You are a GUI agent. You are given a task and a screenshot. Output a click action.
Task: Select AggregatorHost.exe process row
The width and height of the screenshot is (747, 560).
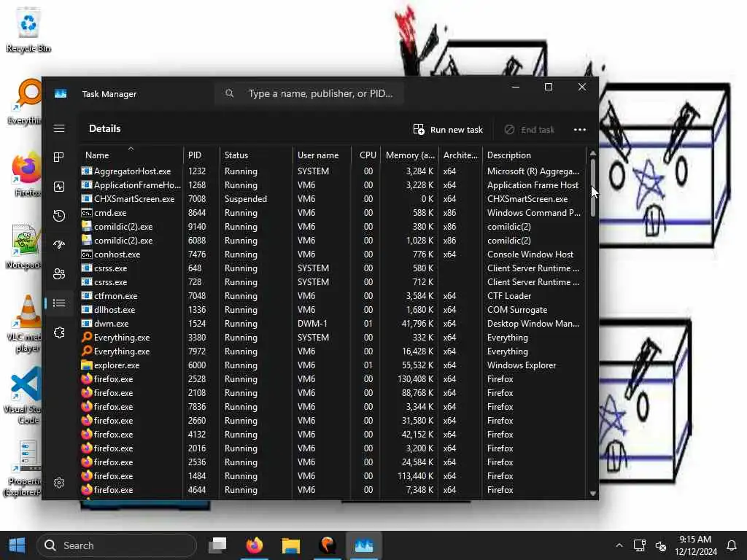(333, 171)
